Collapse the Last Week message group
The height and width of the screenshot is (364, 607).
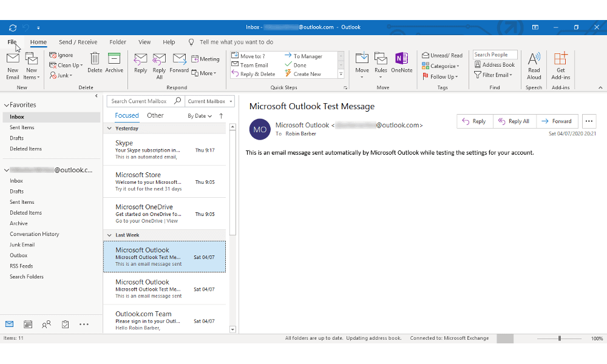click(x=109, y=235)
